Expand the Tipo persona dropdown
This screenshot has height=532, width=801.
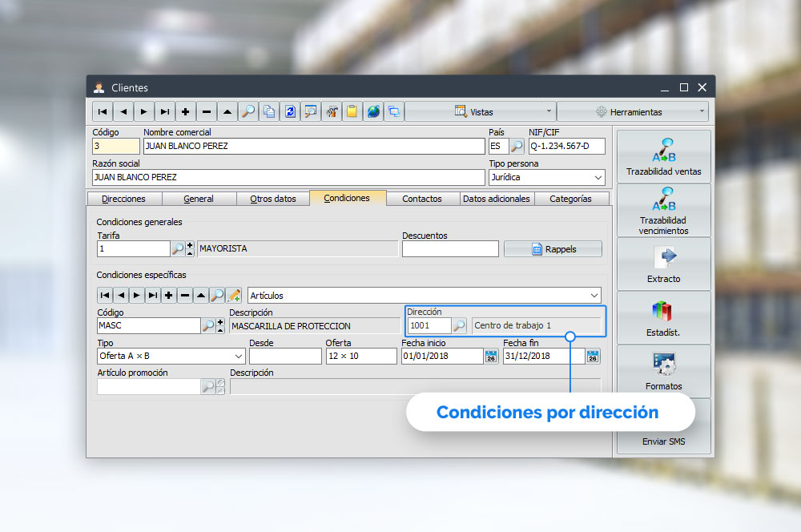coord(598,177)
